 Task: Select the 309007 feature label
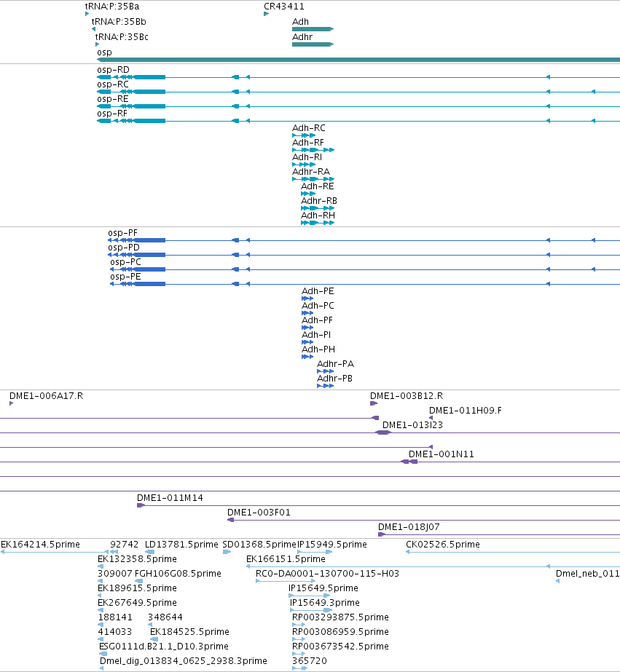click(x=115, y=574)
